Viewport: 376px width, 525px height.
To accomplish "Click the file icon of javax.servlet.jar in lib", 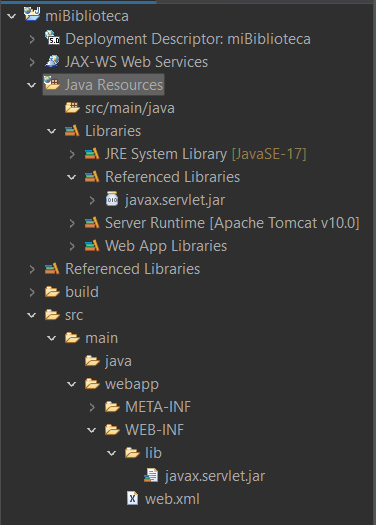I will pyautogui.click(x=151, y=475).
